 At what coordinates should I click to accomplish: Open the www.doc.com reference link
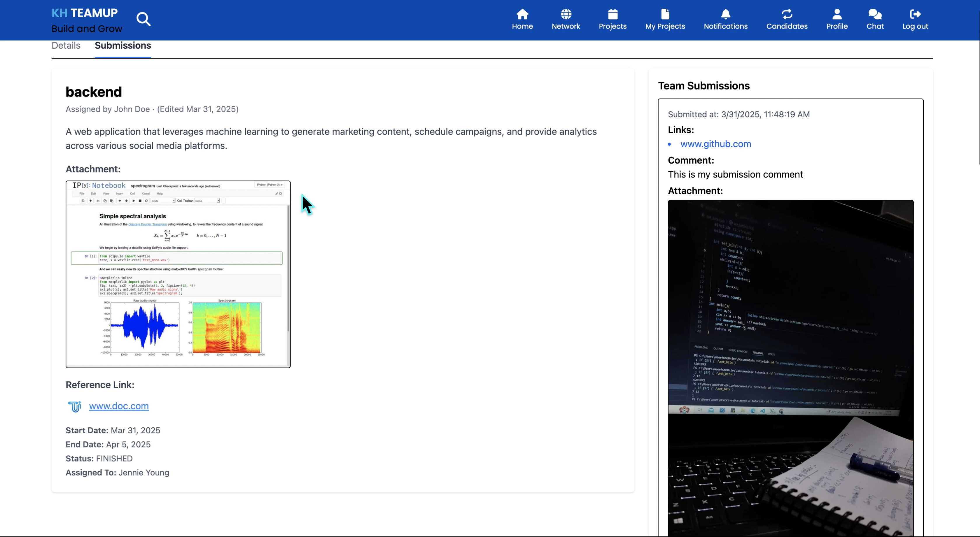click(x=119, y=406)
